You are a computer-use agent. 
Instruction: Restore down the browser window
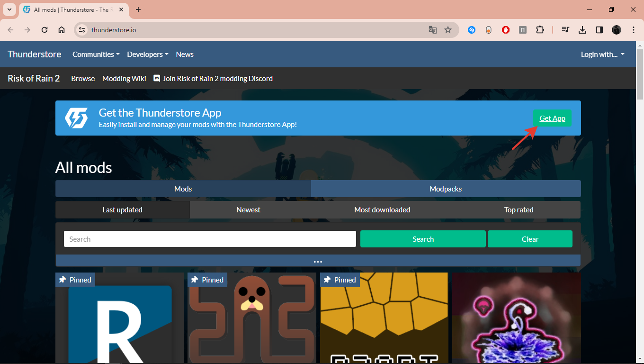(611, 9)
